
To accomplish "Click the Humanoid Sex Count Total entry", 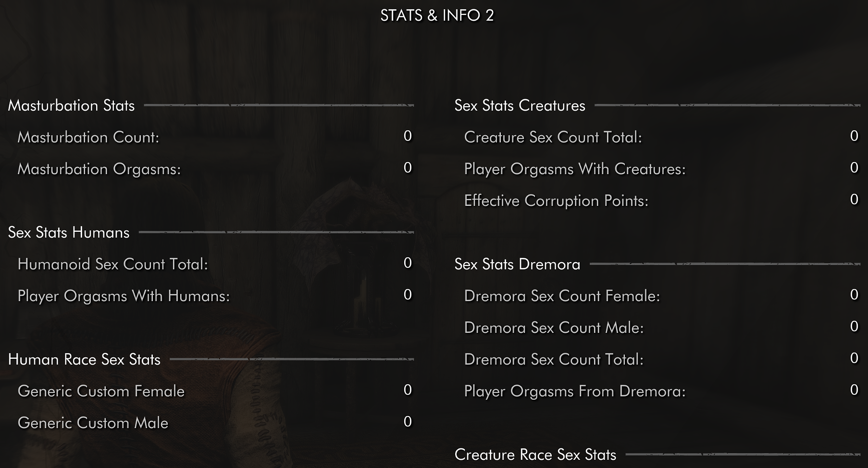I will [x=214, y=264].
